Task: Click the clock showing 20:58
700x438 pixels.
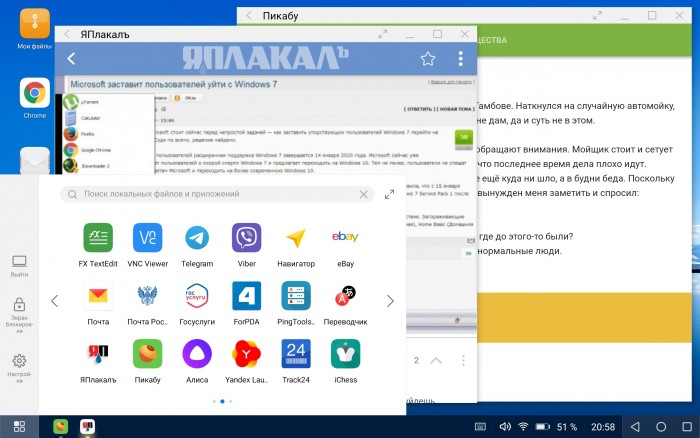Action: point(603,427)
